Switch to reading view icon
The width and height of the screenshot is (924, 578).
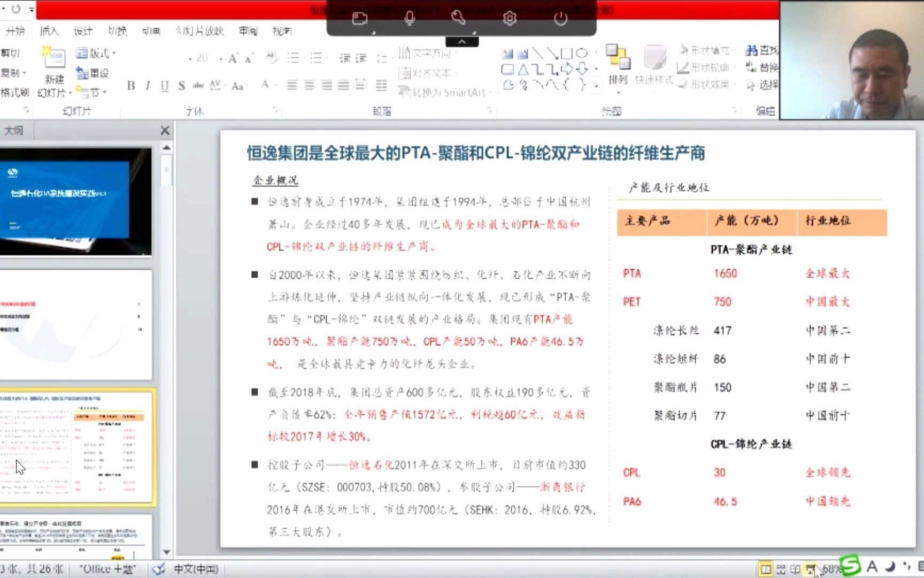pyautogui.click(x=795, y=569)
